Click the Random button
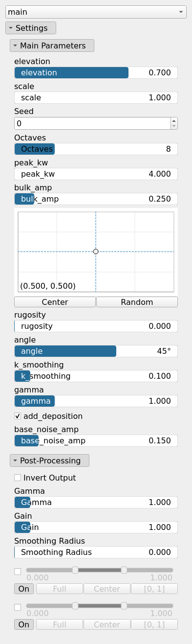The height and width of the screenshot is (644, 192). click(x=137, y=302)
